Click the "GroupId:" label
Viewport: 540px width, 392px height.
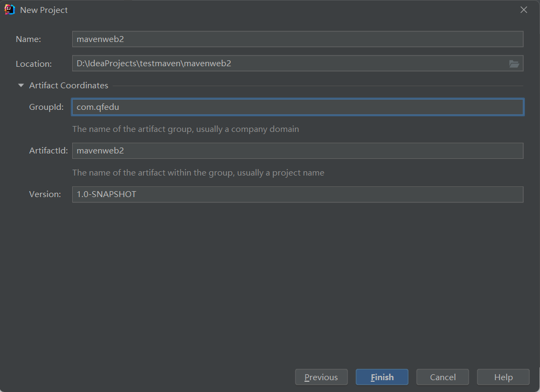(46, 107)
